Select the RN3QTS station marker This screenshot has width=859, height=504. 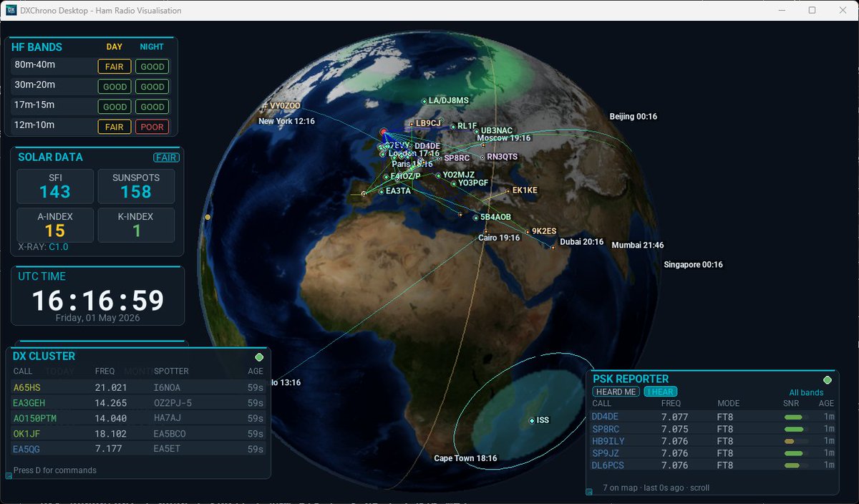[x=482, y=157]
